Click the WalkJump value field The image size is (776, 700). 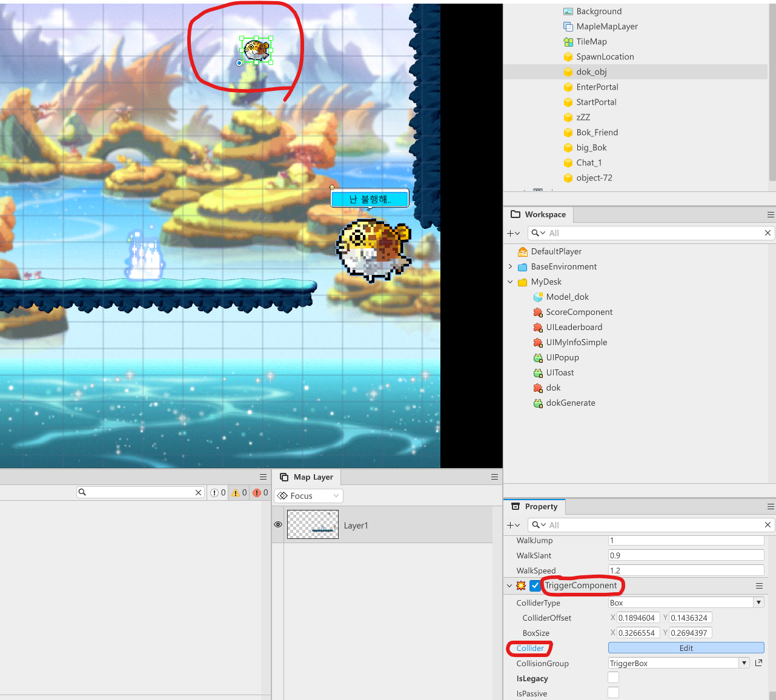tap(686, 540)
